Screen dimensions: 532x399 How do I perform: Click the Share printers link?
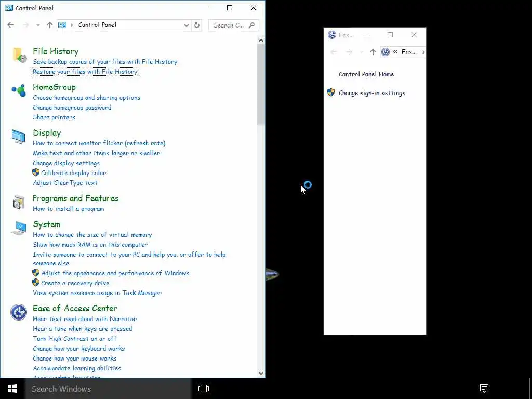54,117
